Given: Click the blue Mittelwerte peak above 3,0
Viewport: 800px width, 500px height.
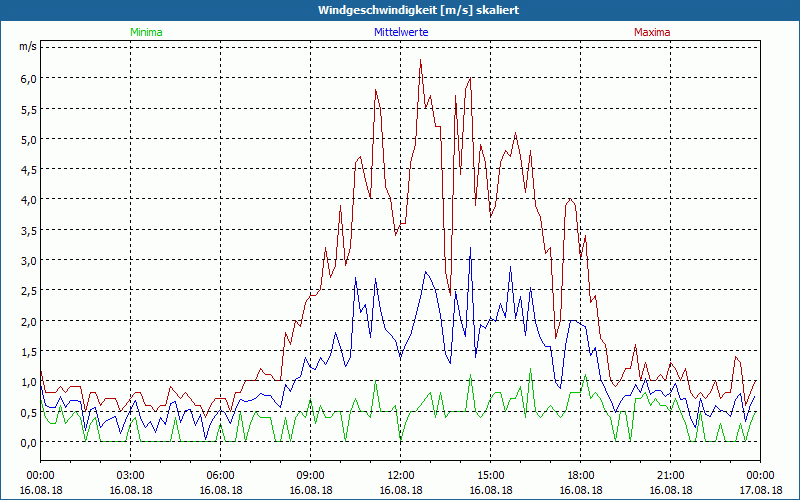Looking at the screenshot, I should click(470, 248).
